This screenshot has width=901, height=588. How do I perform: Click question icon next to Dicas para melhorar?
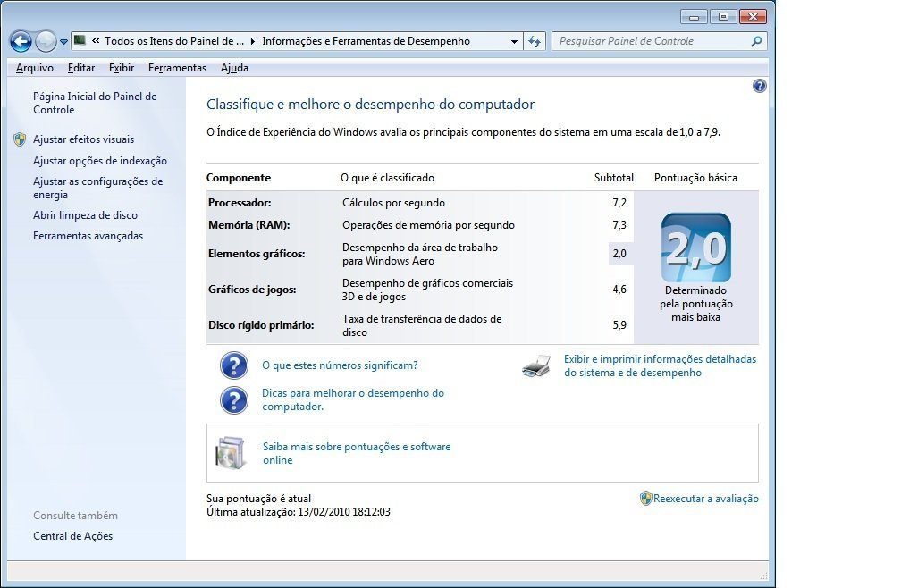tap(234, 400)
